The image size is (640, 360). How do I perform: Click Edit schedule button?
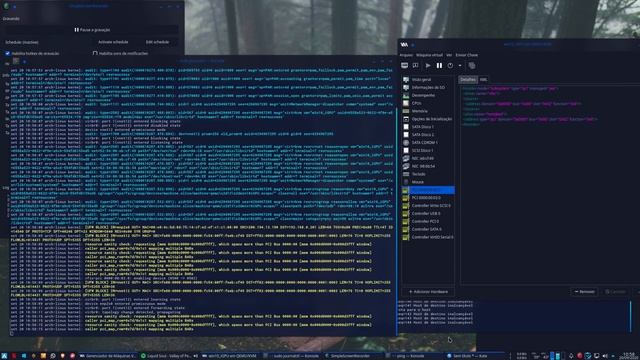(158, 42)
